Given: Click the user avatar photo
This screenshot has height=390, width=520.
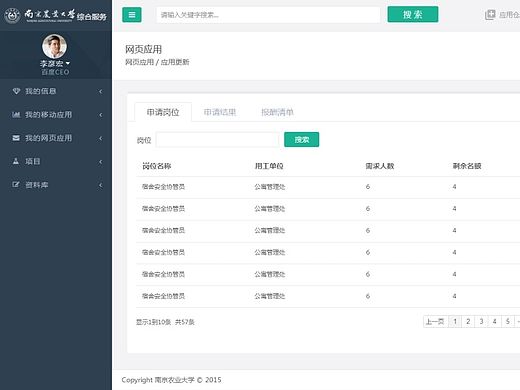Looking at the screenshot, I should pyautogui.click(x=54, y=46).
